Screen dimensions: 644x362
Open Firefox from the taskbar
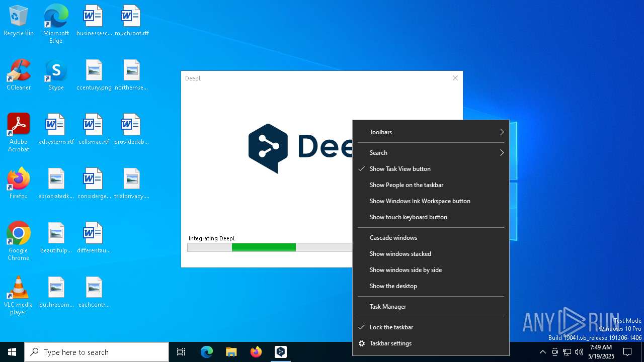[x=256, y=352]
